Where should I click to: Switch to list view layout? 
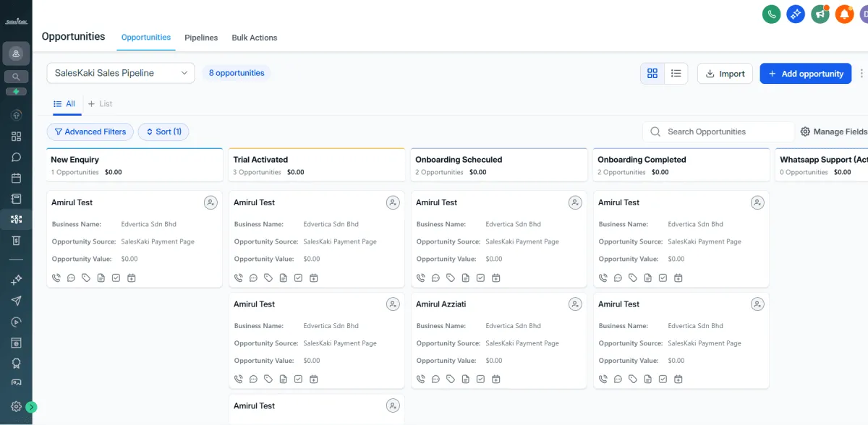tap(676, 74)
